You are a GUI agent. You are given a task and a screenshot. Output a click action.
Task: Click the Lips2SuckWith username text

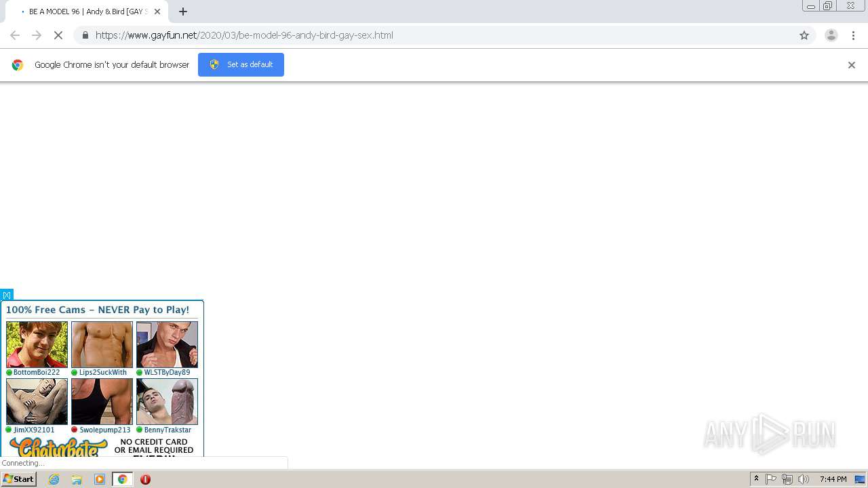click(103, 373)
